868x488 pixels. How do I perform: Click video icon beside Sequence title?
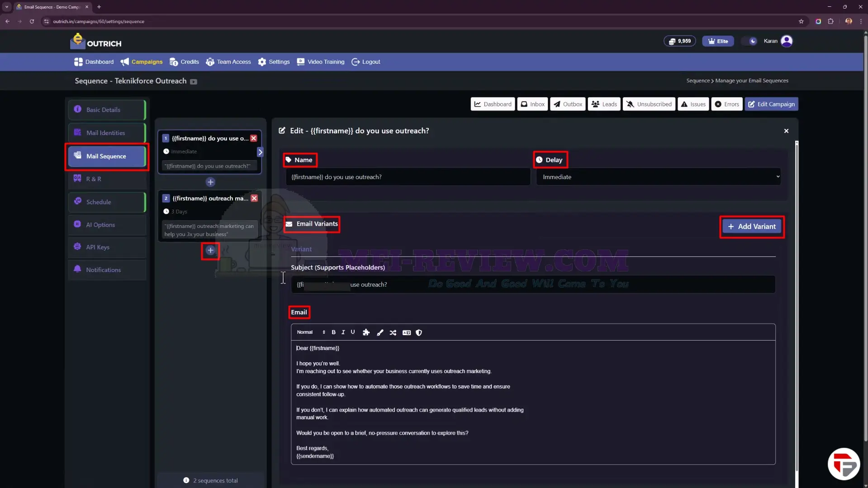(194, 81)
